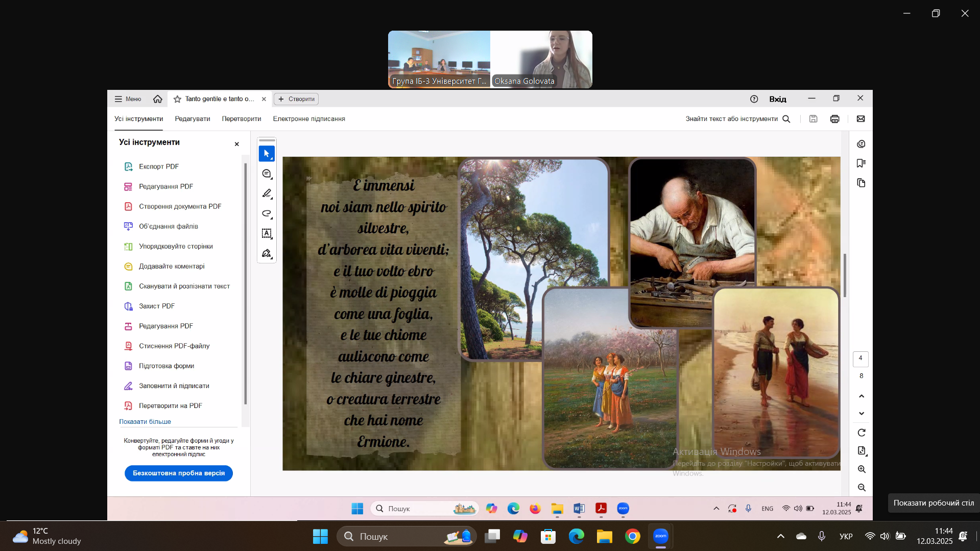
Task: Click the document vertical scrollbar
Action: 845,276
